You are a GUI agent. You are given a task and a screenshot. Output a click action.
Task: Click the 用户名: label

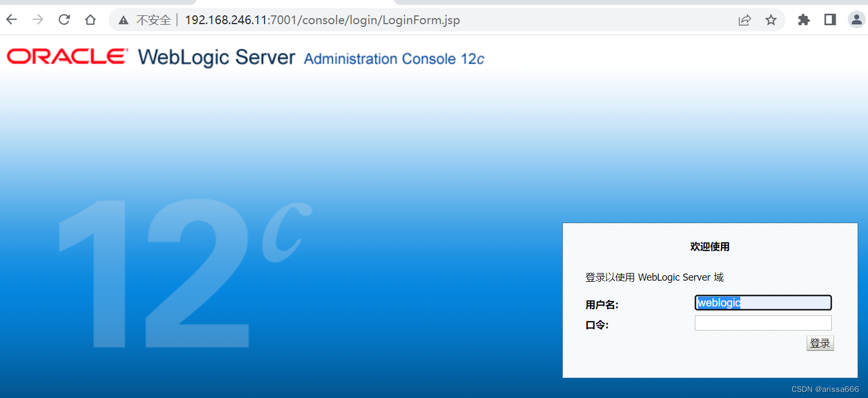pyautogui.click(x=602, y=305)
